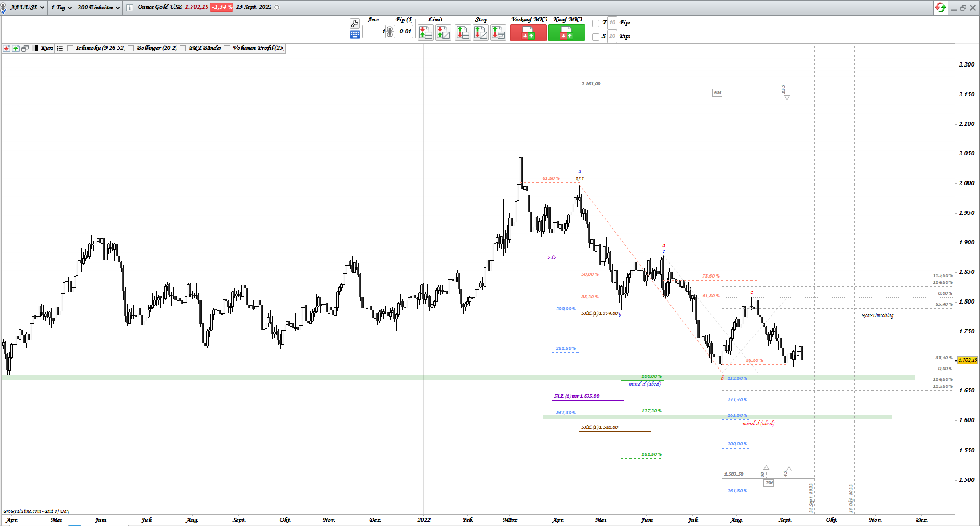
Task: Click the up arrow marker above the 2M box
Action: point(766,468)
